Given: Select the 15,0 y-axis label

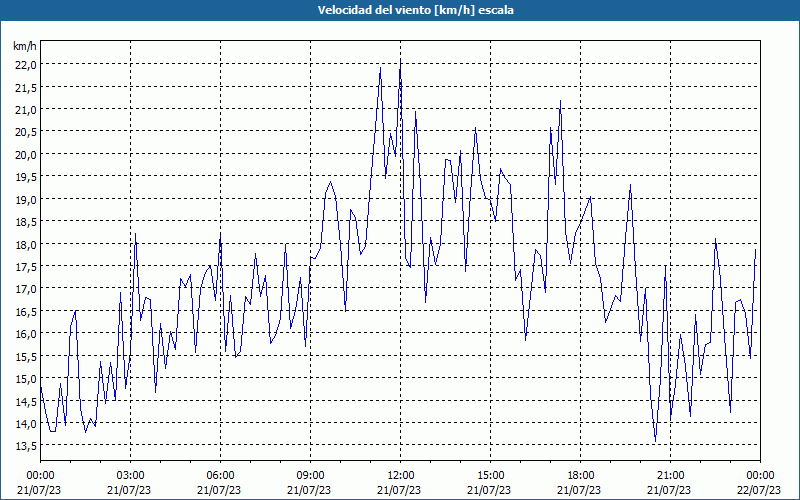Looking at the screenshot, I should [27, 379].
